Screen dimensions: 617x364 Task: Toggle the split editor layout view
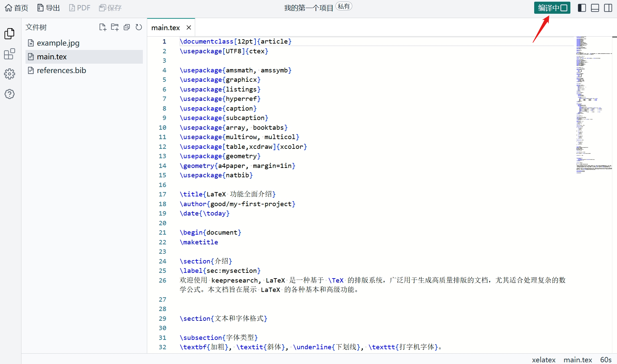608,7
